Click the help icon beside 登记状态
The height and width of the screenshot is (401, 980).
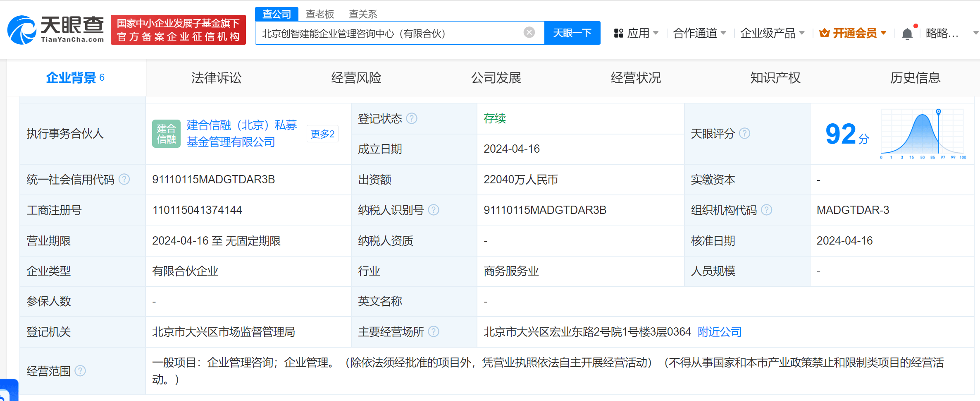[412, 119]
